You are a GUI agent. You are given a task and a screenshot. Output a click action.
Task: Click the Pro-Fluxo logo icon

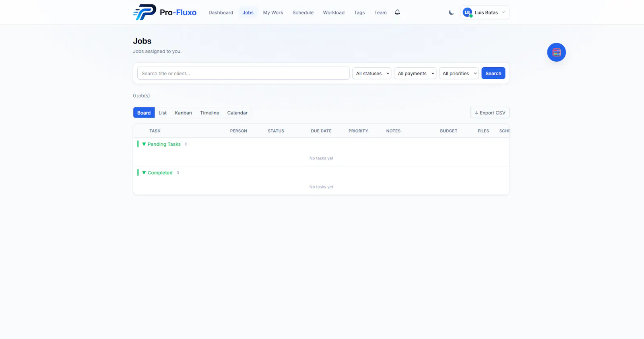click(x=144, y=12)
